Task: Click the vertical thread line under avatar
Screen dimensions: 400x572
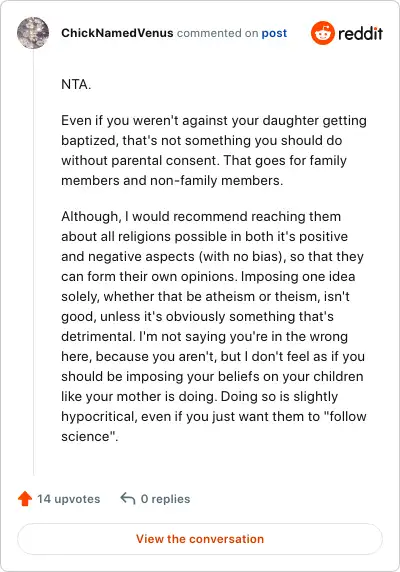Action: pos(34,263)
